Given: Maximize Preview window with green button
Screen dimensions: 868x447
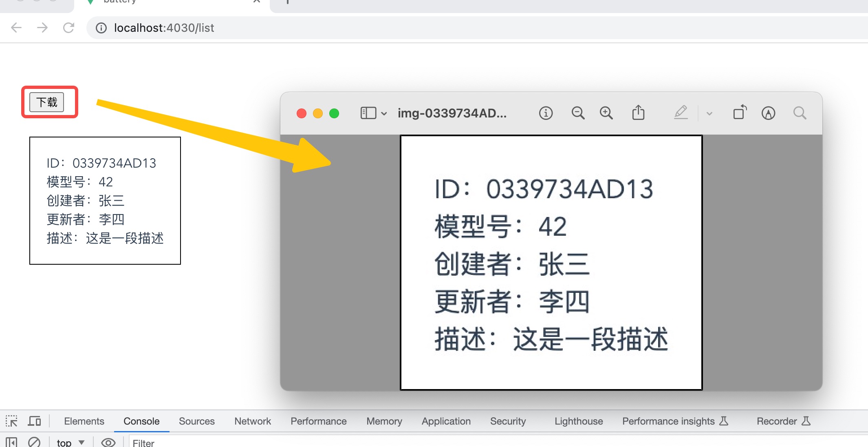Looking at the screenshot, I should 334,113.
